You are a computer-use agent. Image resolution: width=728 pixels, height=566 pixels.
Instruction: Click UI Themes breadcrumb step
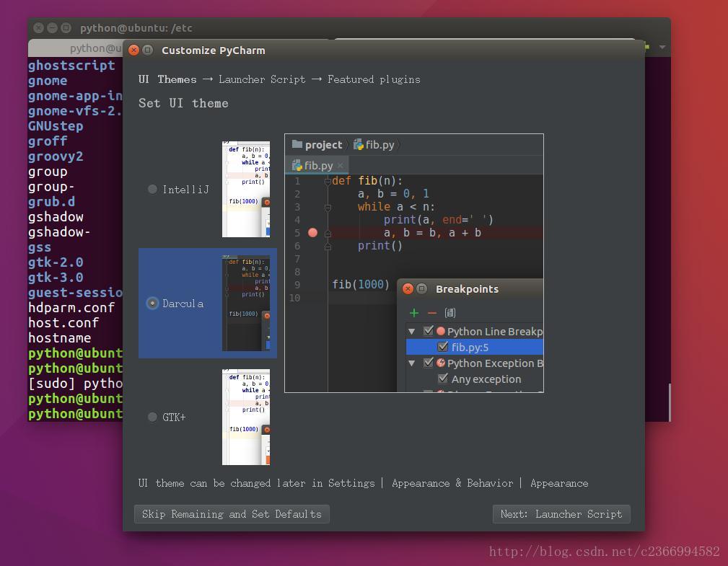(167, 79)
